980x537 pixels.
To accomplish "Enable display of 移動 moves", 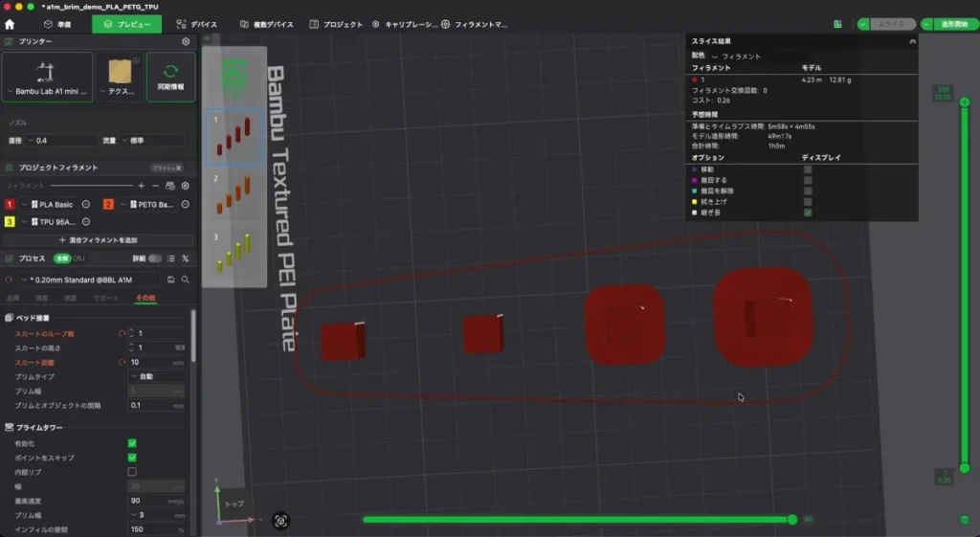I will pos(808,169).
